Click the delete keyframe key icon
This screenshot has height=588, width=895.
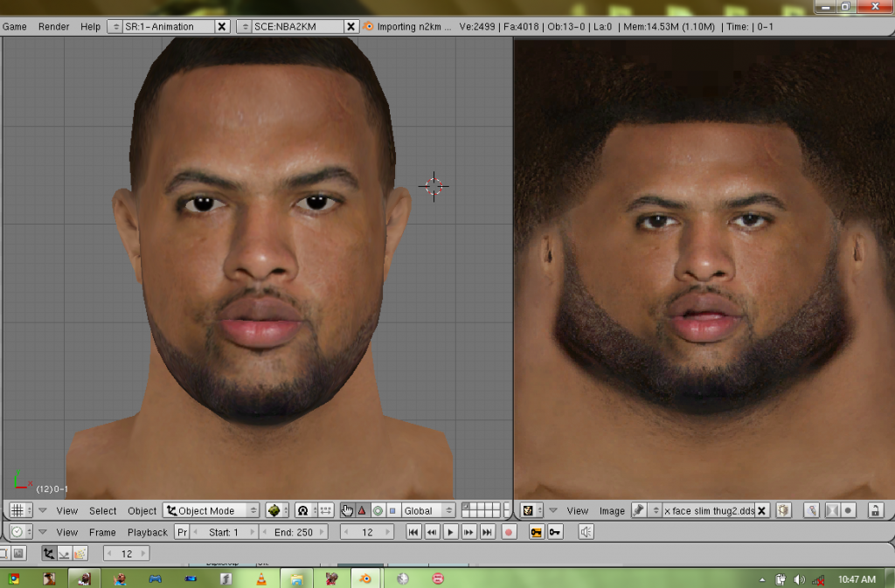pyautogui.click(x=555, y=532)
